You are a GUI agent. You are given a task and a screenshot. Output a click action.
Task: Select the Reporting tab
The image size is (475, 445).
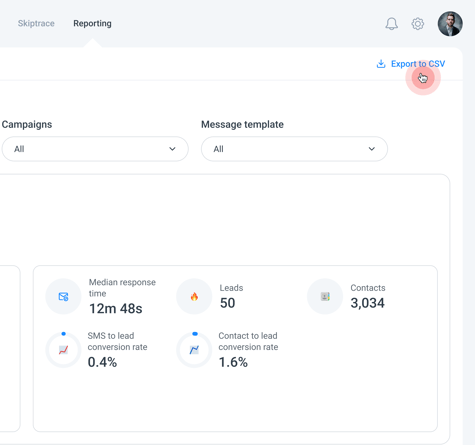[92, 23]
